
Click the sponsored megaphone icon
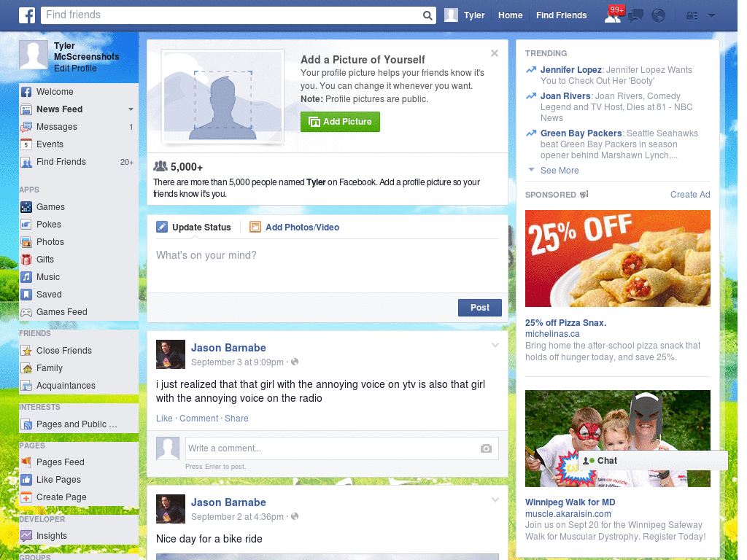coord(584,194)
